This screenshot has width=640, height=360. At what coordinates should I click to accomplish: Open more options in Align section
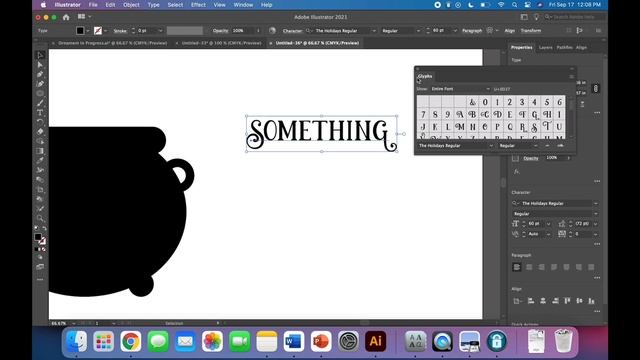click(x=597, y=311)
